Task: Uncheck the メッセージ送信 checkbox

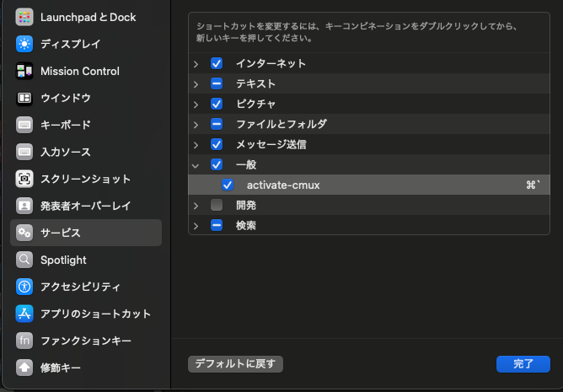Action: click(x=217, y=144)
